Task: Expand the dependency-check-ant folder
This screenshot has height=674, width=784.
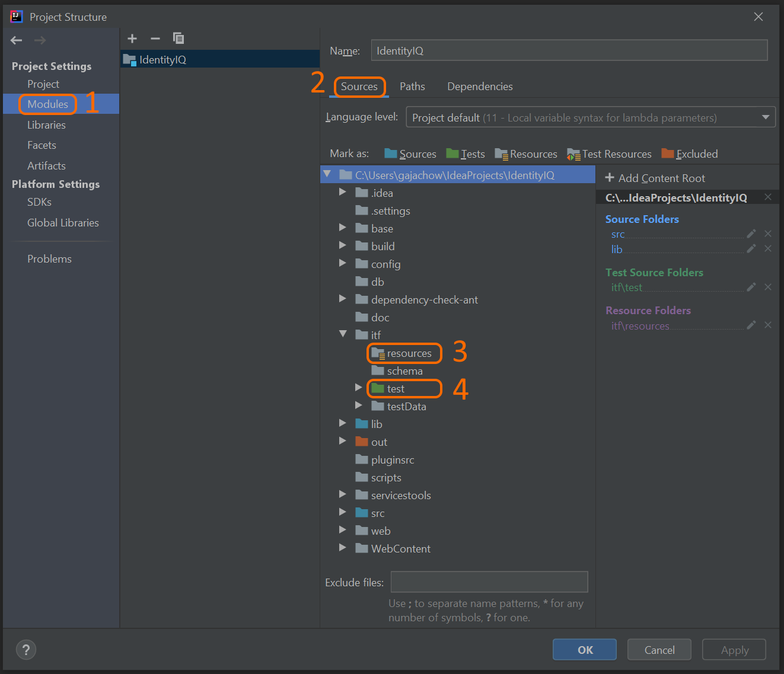Action: [x=342, y=299]
